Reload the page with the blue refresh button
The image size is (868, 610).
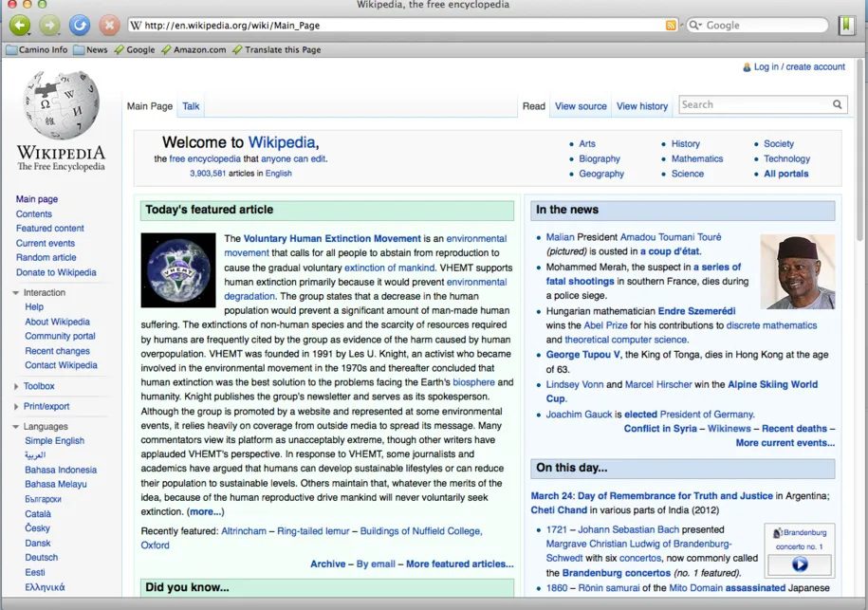coord(80,25)
